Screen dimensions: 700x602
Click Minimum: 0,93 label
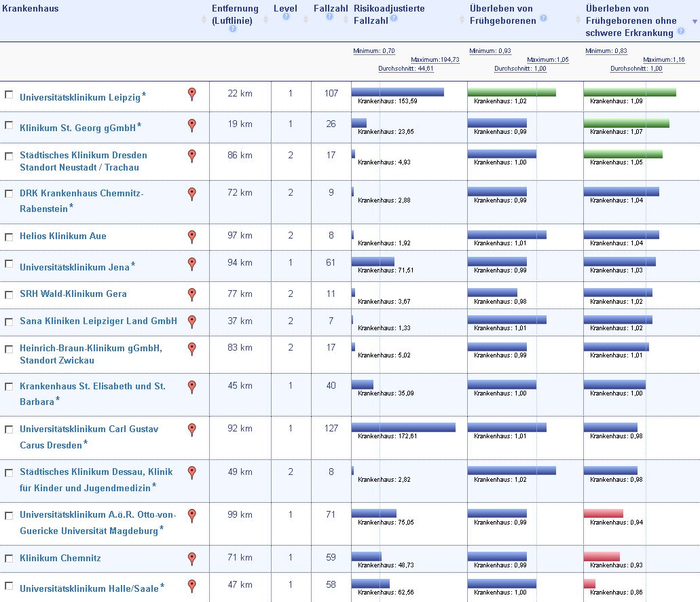[x=490, y=51]
